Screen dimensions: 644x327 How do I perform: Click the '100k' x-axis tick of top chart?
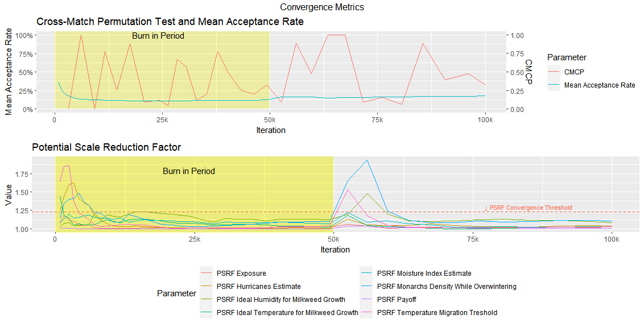tap(485, 120)
